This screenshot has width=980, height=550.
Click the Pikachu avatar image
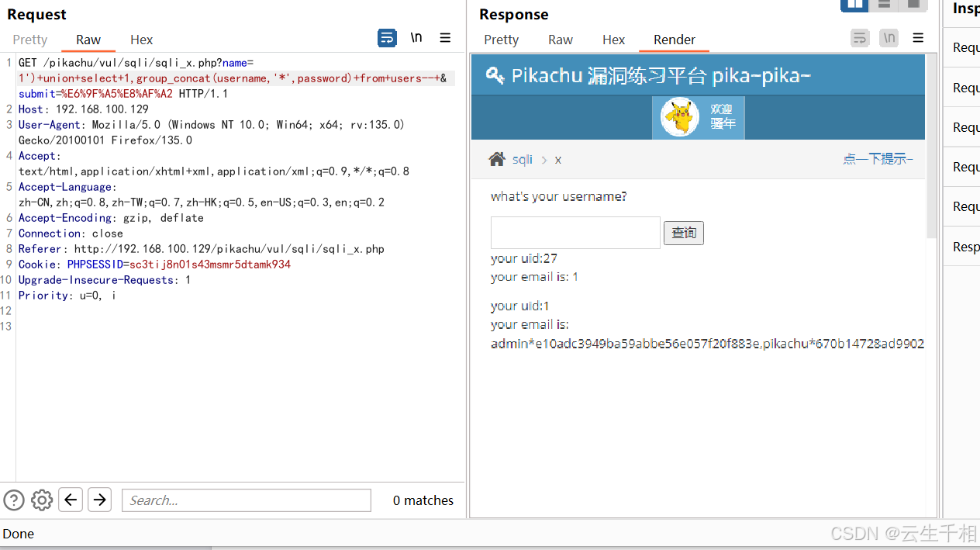point(679,117)
